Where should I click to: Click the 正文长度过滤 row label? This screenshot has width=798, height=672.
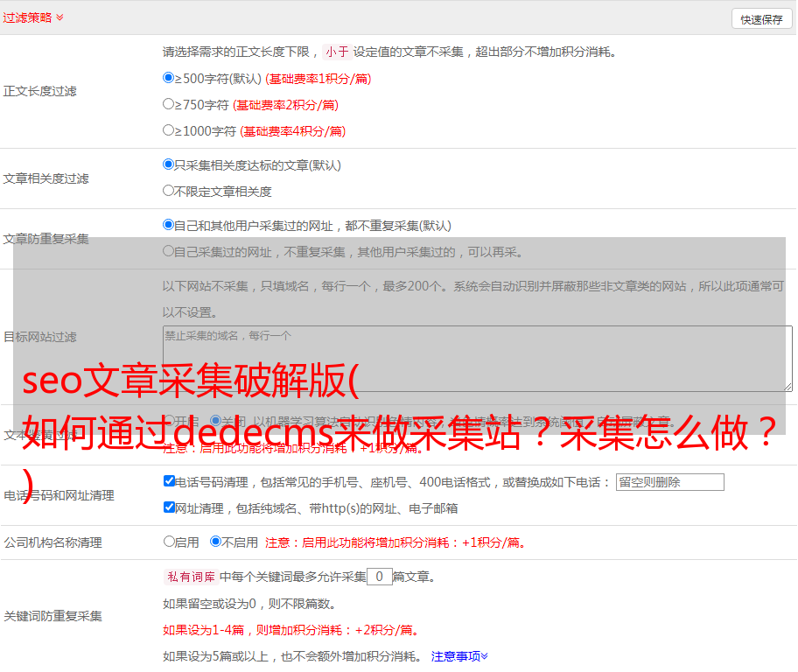click(39, 91)
